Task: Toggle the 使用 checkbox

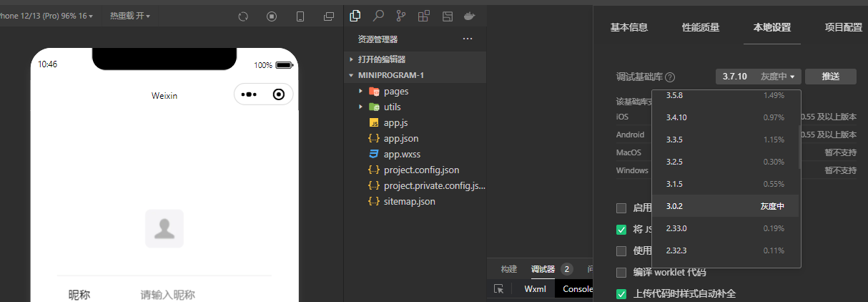Action: click(621, 251)
